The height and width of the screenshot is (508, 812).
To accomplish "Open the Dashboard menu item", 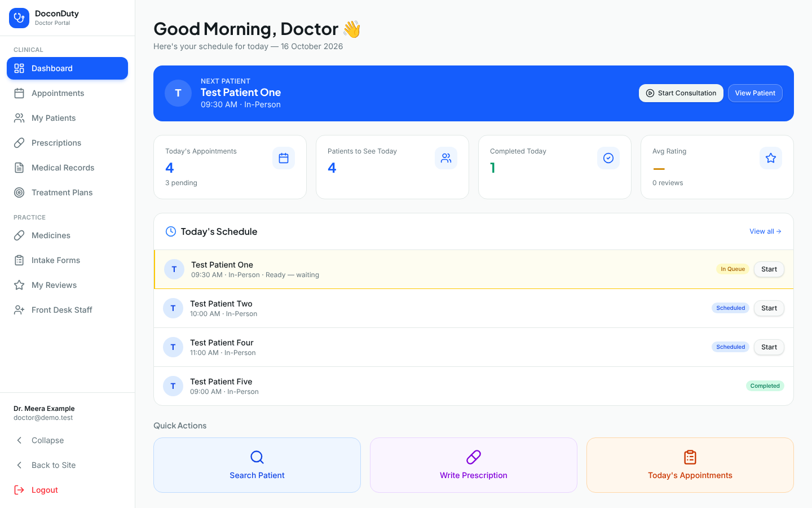I will [x=68, y=68].
